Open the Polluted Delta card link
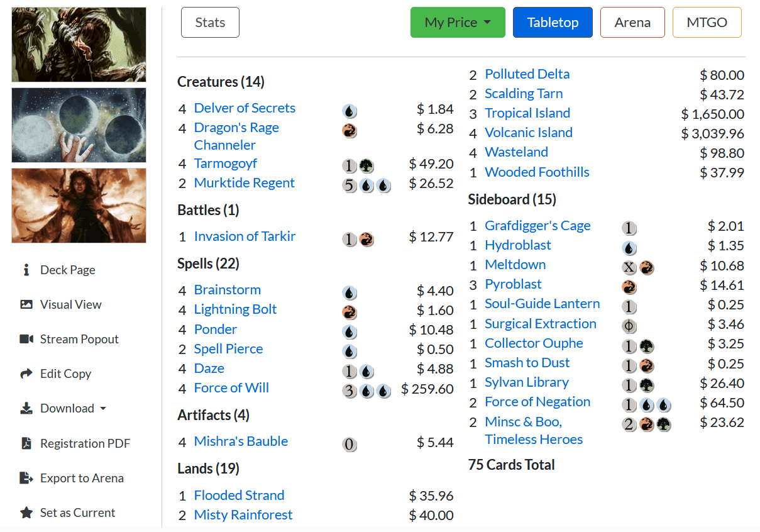This screenshot has height=532, width=760. pos(527,74)
